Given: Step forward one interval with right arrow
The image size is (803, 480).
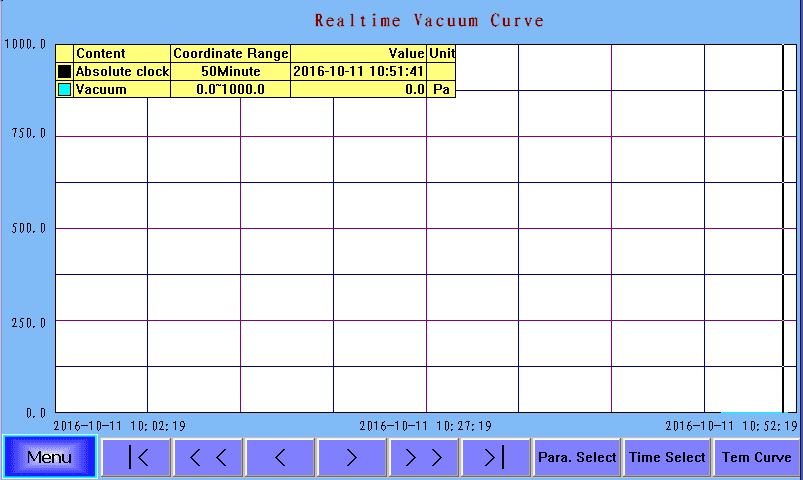Looking at the screenshot, I should tap(352, 458).
